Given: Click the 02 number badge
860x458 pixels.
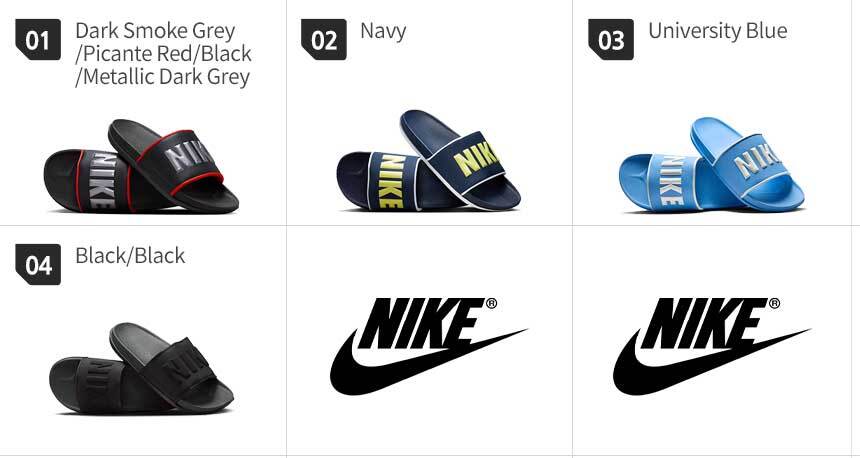Looking at the screenshot, I should tap(324, 39).
